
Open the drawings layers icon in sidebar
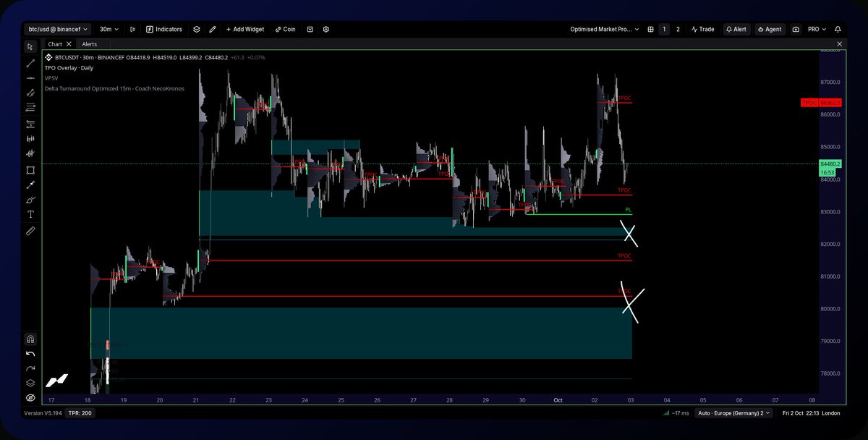tap(30, 383)
